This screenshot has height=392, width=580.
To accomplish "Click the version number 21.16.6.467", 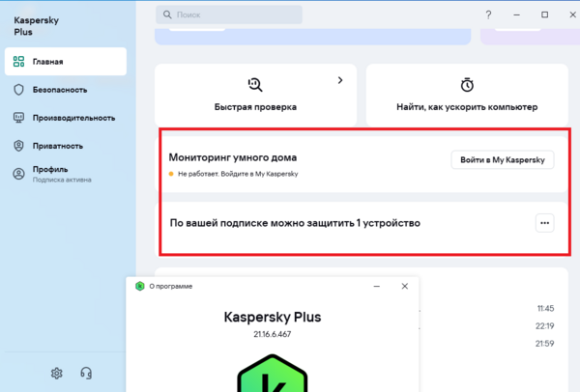I will [273, 334].
